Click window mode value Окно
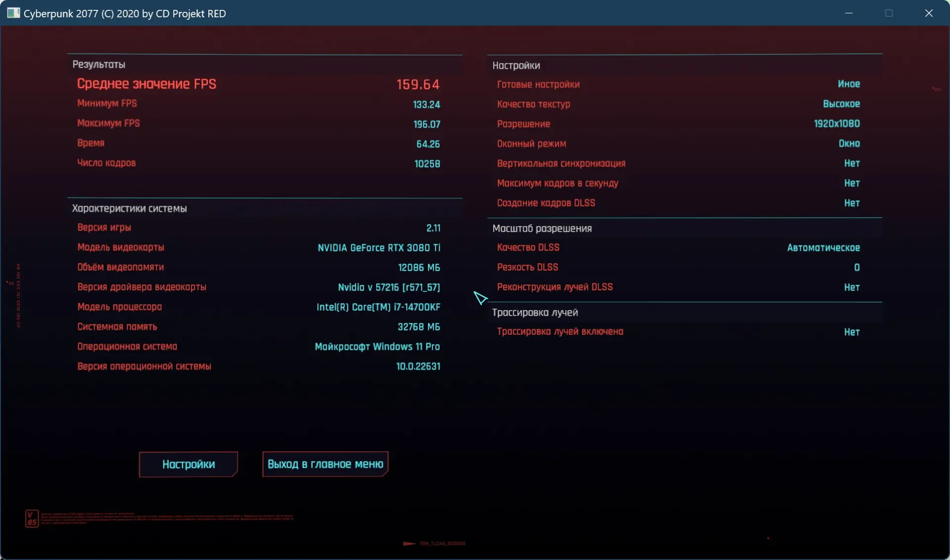Image resolution: width=950 pixels, height=560 pixels. tap(849, 143)
